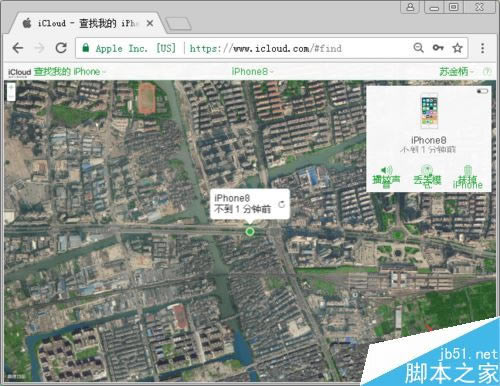The width and height of the screenshot is (500, 386).
Task: Click the iPhone8 name in the device panel
Action: tap(428, 140)
